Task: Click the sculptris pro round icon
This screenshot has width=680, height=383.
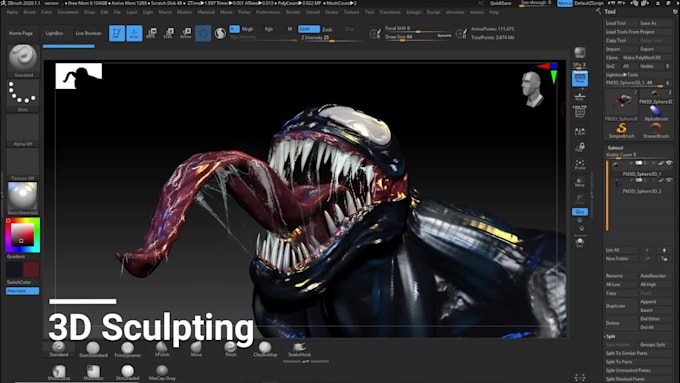Action: point(220,33)
